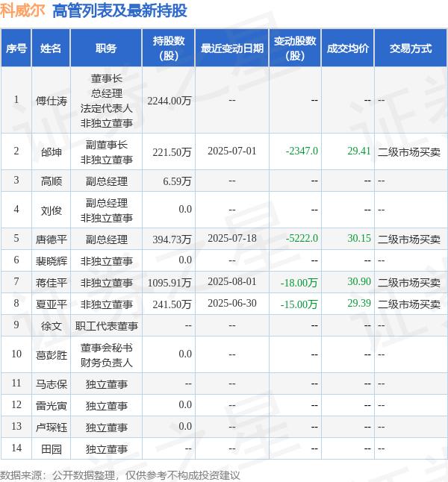The width and height of the screenshot is (448, 482).
Task: Click 二级市场买卖 in 邰坤's row
Action: coord(409,152)
